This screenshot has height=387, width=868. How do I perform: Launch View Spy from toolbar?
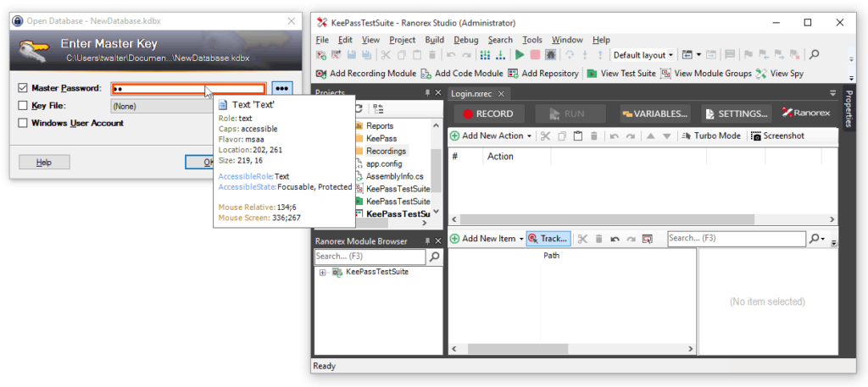(780, 74)
